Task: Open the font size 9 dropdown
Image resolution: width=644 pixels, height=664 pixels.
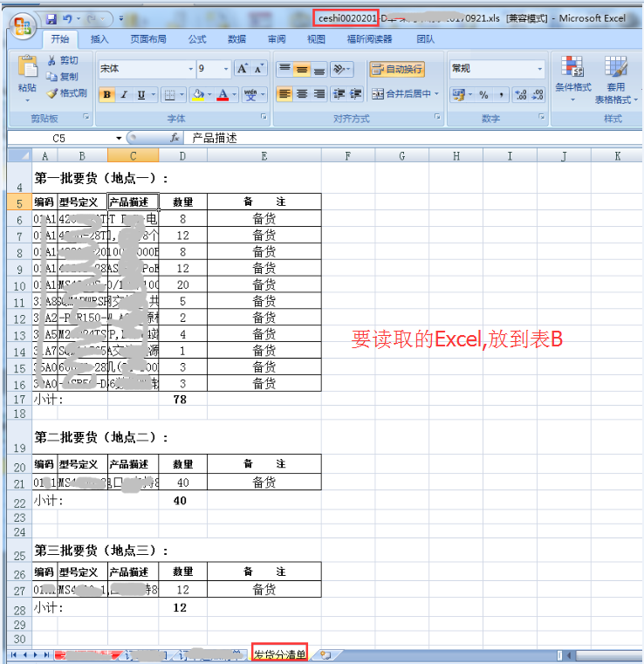Action: [226, 69]
